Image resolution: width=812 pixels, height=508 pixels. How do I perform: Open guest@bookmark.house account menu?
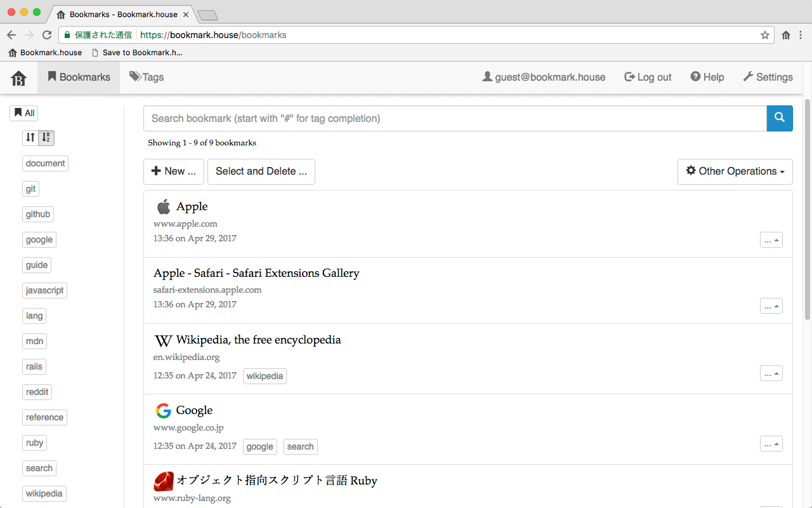coord(544,77)
